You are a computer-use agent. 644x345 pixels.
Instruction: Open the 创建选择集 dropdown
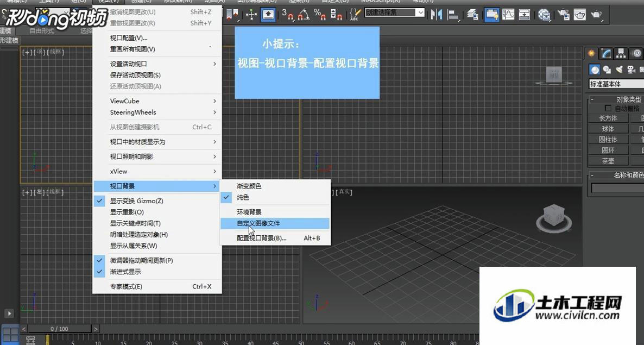(x=395, y=12)
